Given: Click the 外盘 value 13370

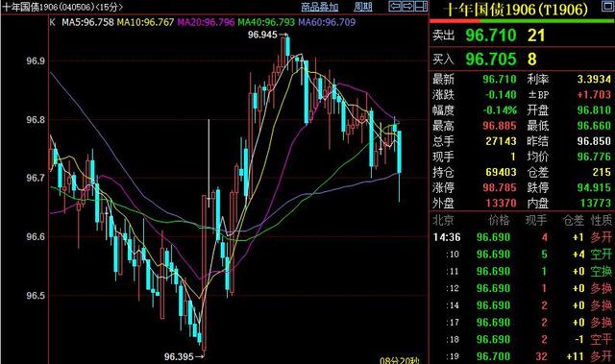Looking at the screenshot, I should 501,203.
